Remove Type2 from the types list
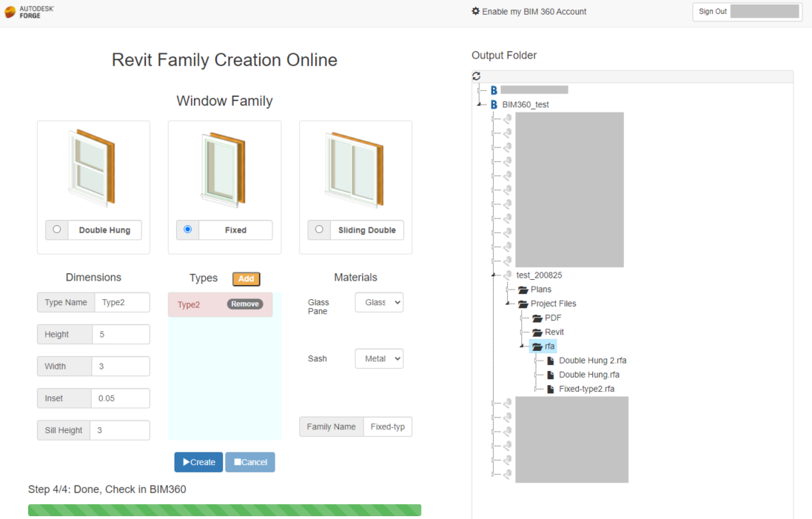 245,304
